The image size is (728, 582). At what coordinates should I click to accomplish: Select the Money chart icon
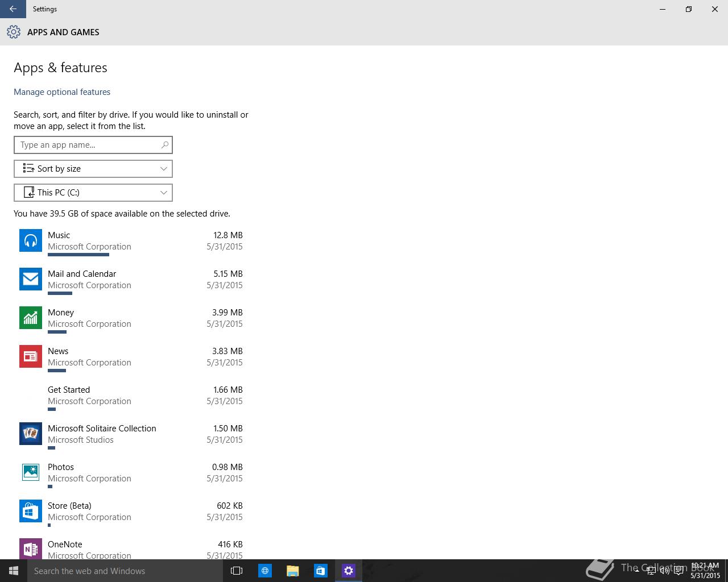tap(31, 318)
